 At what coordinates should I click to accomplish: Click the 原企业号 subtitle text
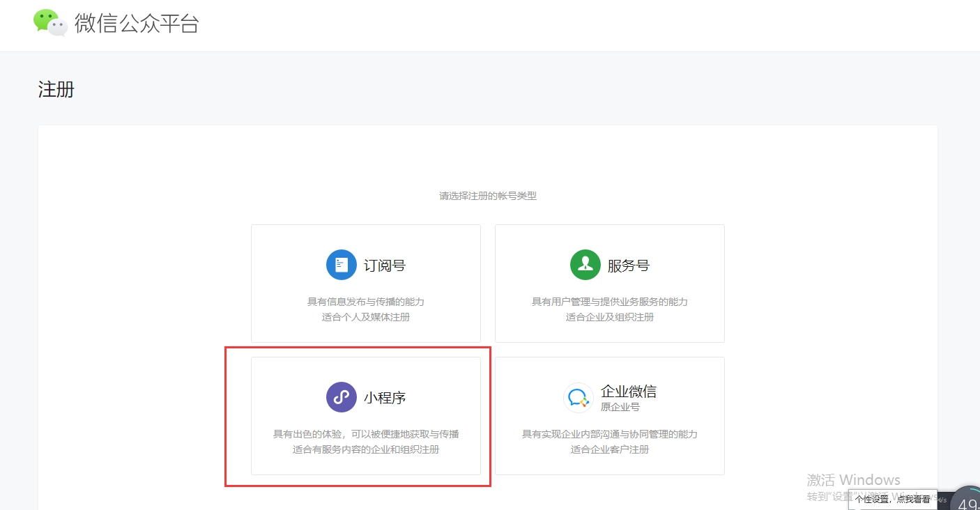[620, 407]
